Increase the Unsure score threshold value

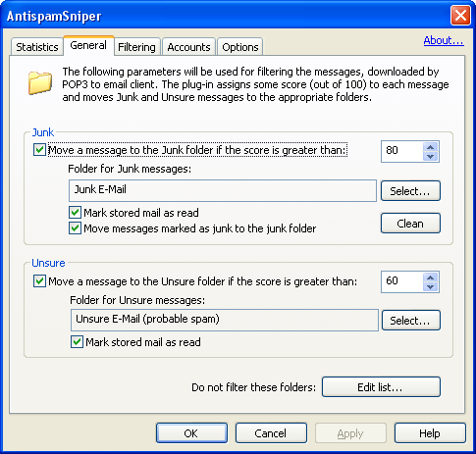[x=430, y=277]
